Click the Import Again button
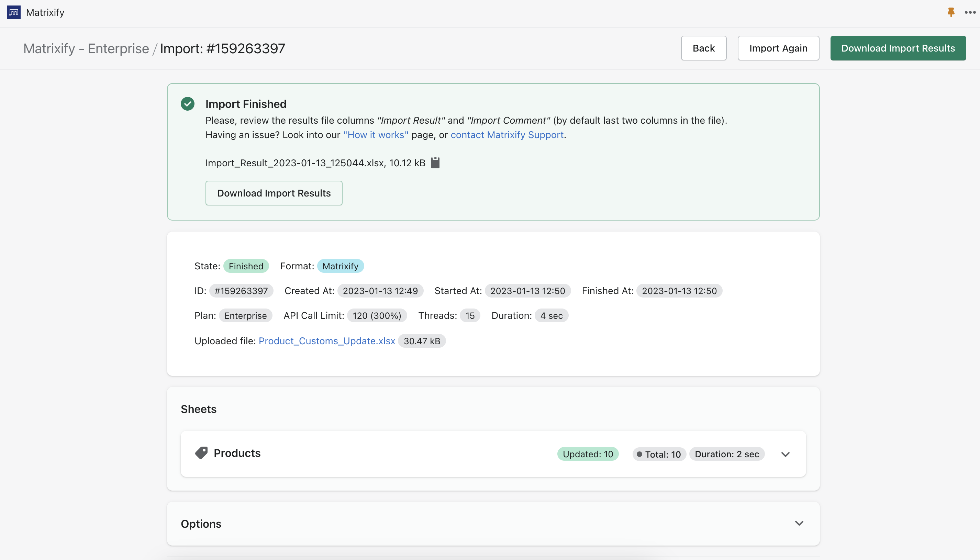The width and height of the screenshot is (980, 560). coord(778,48)
